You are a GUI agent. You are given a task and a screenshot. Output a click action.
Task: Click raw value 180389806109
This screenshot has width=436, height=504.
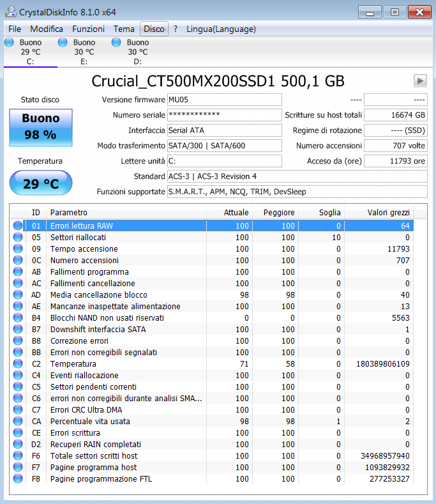[382, 364]
